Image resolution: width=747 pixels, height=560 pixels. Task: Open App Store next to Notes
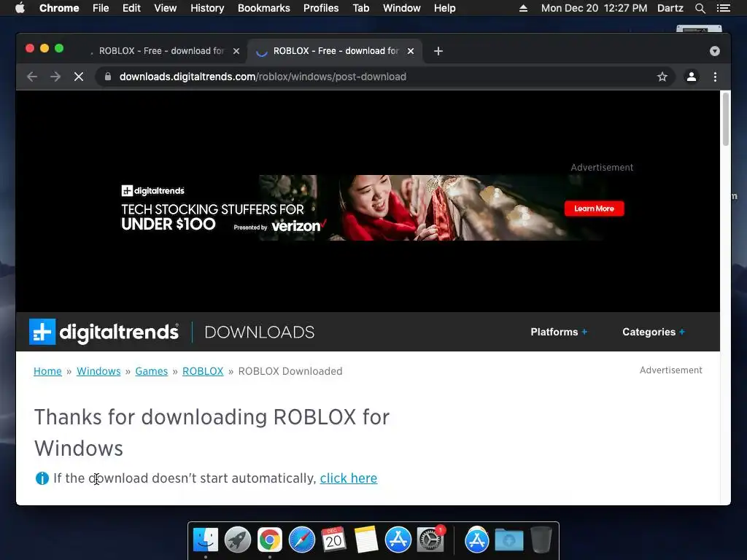[x=398, y=540]
